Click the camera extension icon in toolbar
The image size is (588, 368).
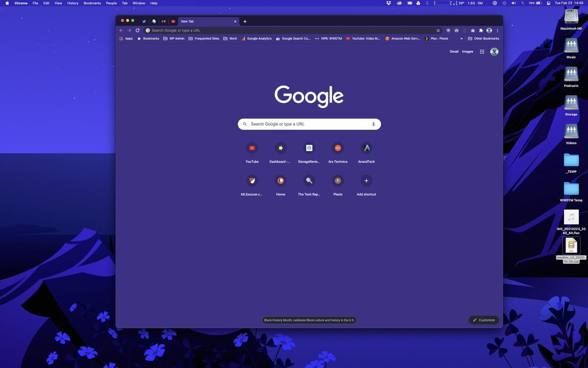[473, 30]
